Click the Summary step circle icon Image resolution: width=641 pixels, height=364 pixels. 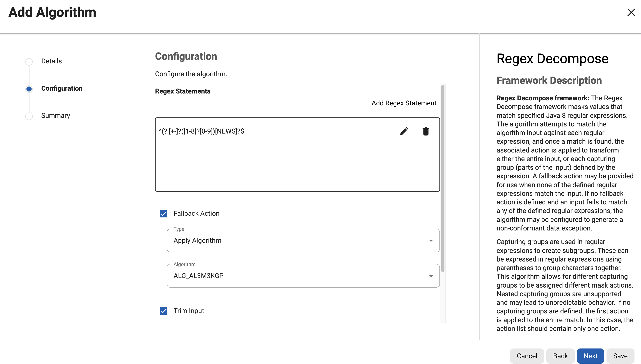click(29, 116)
